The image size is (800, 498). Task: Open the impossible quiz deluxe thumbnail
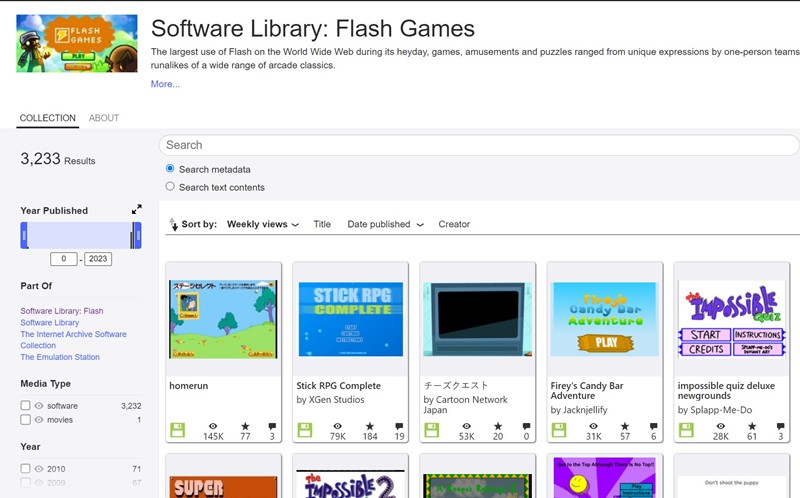[x=732, y=319]
